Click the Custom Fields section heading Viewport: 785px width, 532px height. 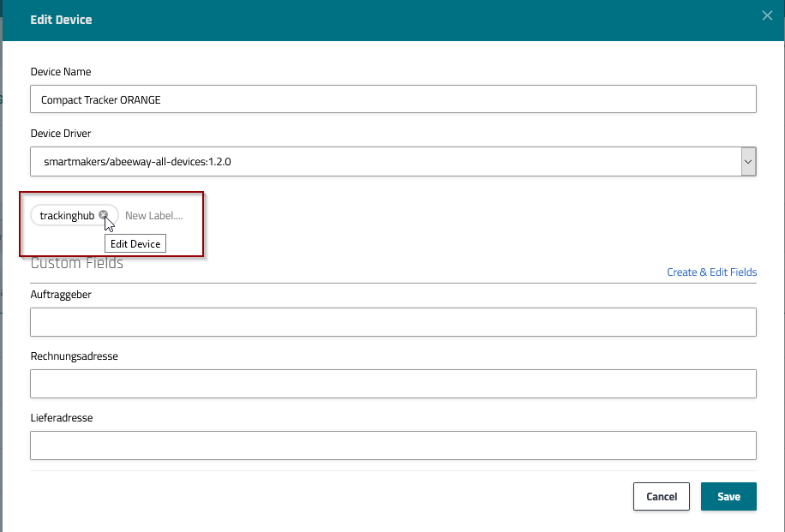click(77, 264)
